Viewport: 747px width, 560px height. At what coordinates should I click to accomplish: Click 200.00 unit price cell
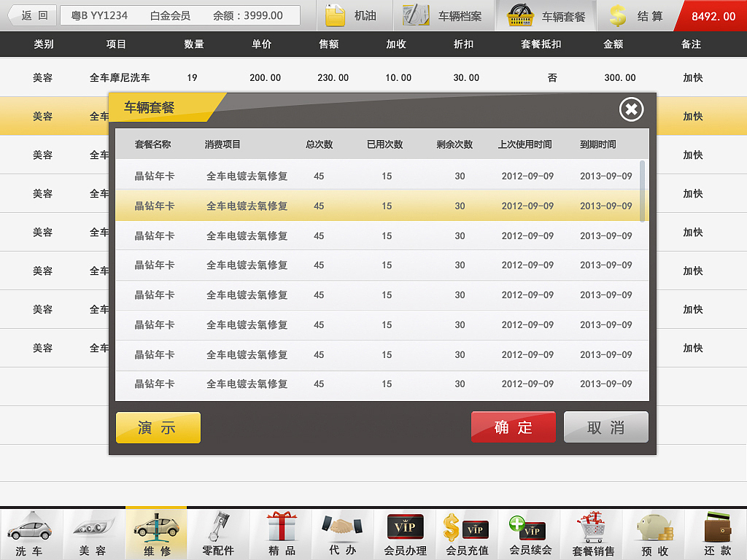point(265,77)
